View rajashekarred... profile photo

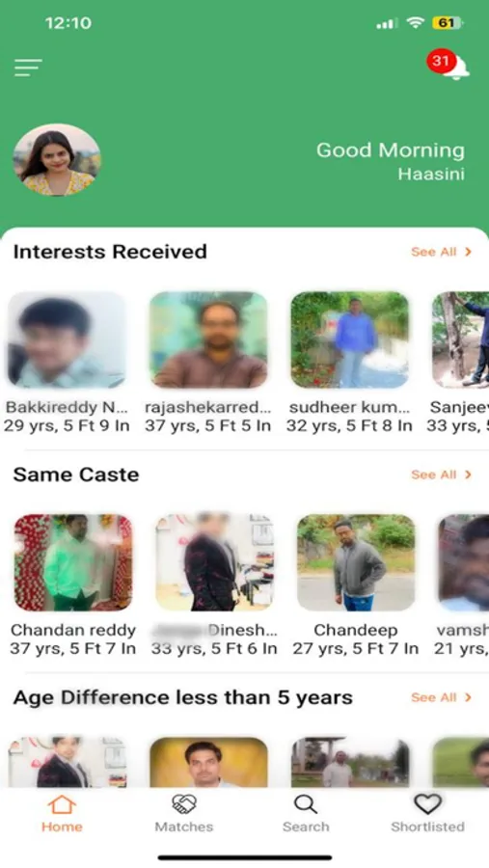208,339
